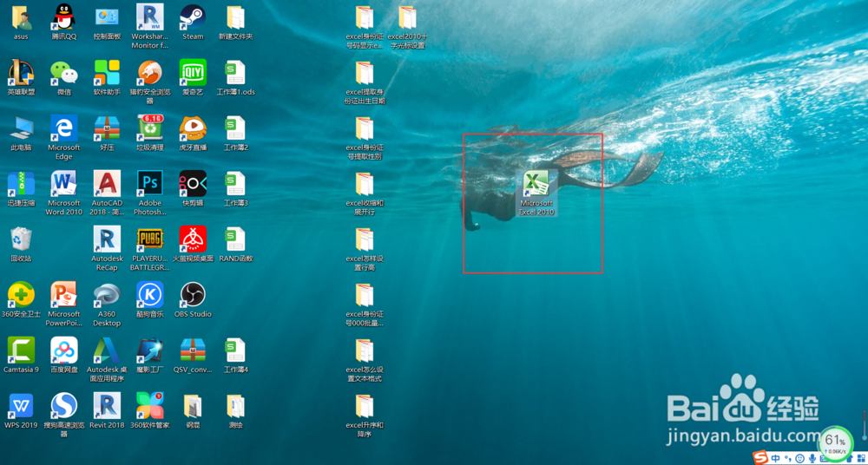This screenshot has height=465, width=868.
Task: Click the OBS Studio shortcut
Action: (193, 299)
